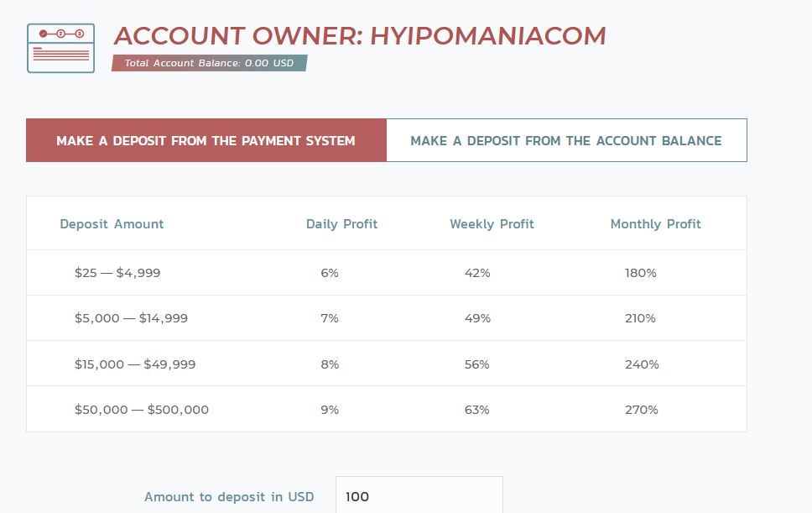Click the 270% monthly profit value
The height and width of the screenshot is (513, 812).
pyautogui.click(x=642, y=410)
